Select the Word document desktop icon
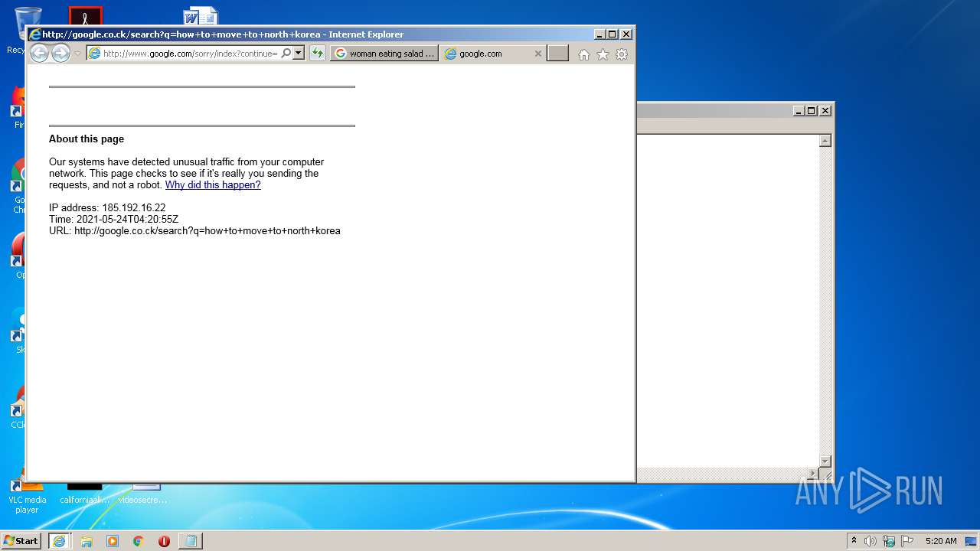The width and height of the screenshot is (980, 551). pos(201,16)
